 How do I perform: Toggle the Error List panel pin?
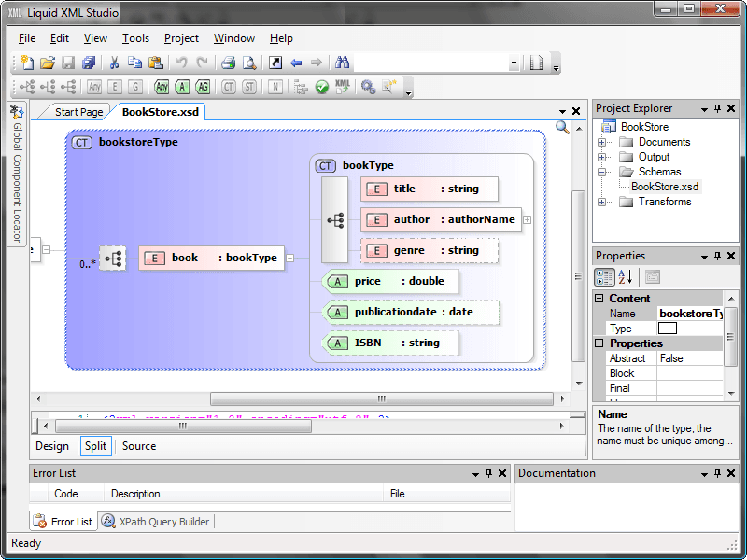488,473
